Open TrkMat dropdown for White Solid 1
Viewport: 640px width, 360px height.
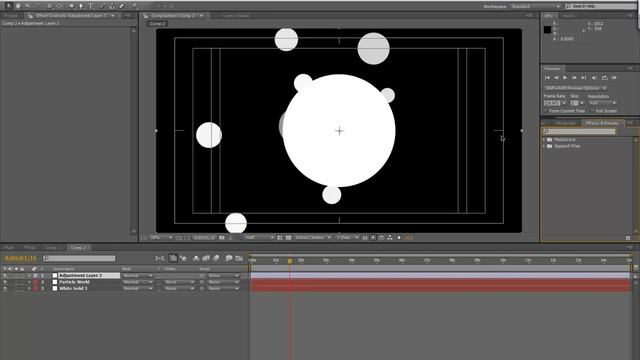(x=180, y=289)
